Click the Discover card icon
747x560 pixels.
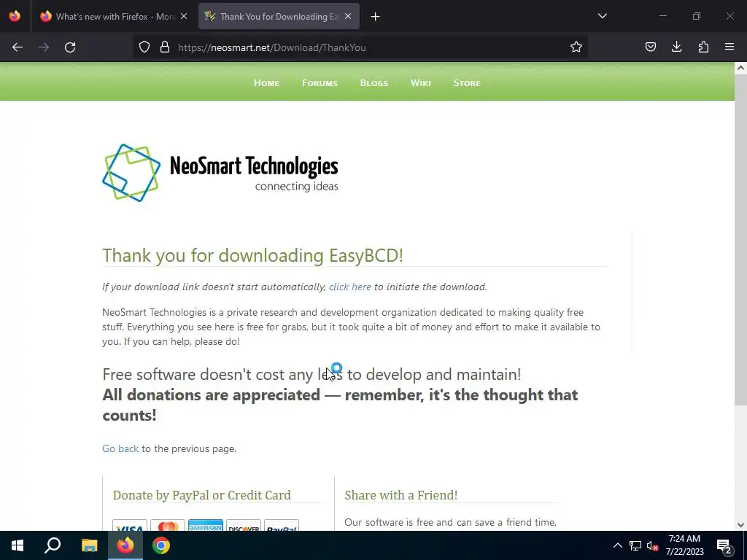click(244, 525)
